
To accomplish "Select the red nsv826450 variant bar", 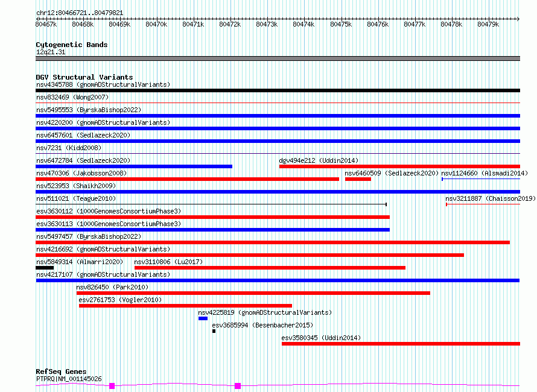I will 253,293.
